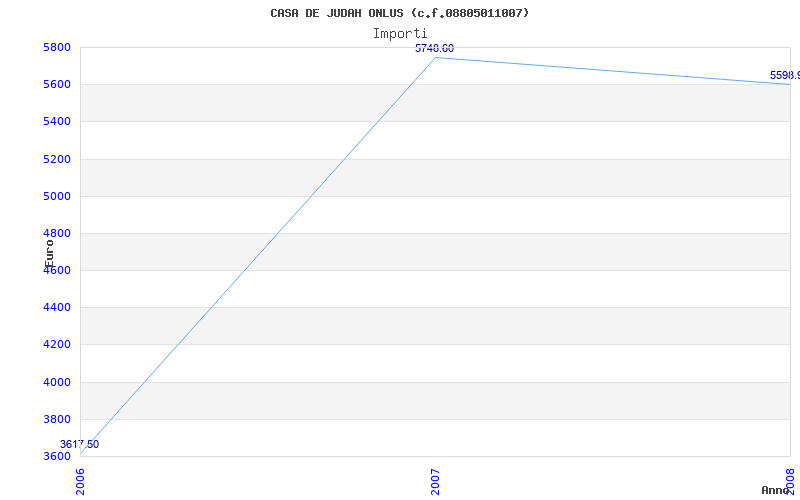This screenshot has height=500, width=800.
Task: Click the 4000 y-axis tick label
Action: [x=55, y=382]
